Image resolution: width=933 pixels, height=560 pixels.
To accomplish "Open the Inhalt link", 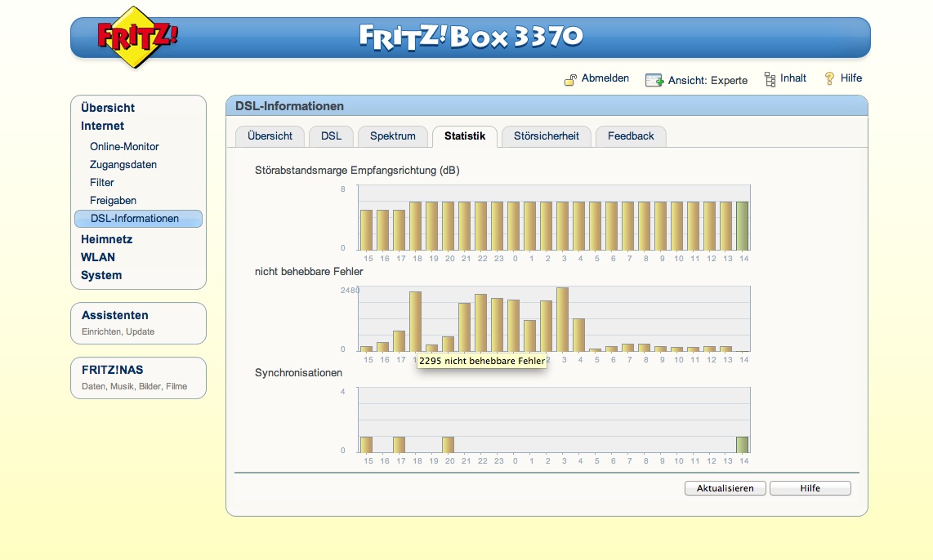I will point(793,78).
